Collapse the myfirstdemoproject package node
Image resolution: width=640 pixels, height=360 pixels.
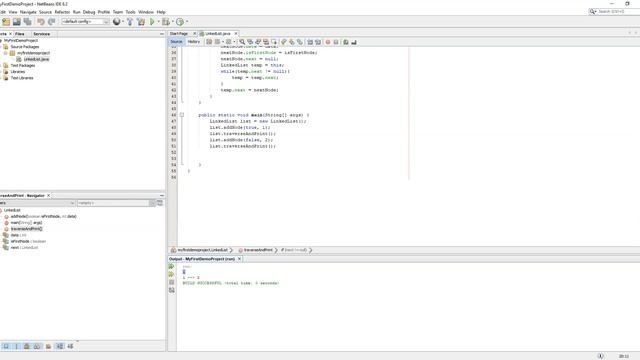click(x=6, y=53)
